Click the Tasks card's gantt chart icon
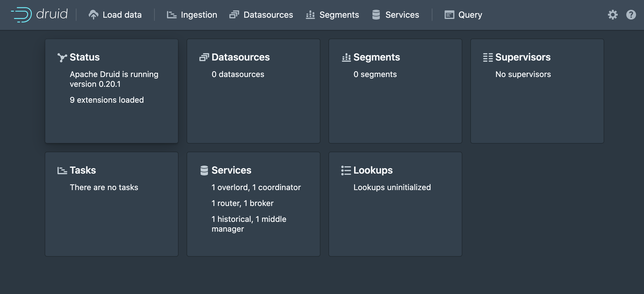Viewport: 644px width, 294px height. 62,171
